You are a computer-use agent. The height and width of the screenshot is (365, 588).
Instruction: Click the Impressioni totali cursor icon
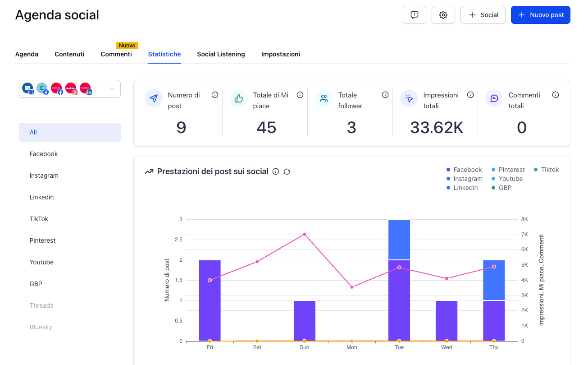coord(409,98)
